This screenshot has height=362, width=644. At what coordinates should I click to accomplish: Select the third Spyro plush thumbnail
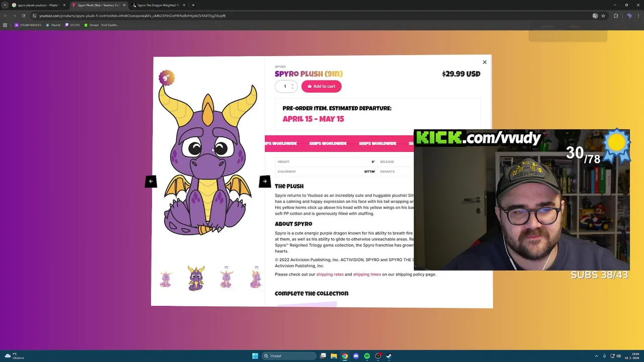click(226, 278)
